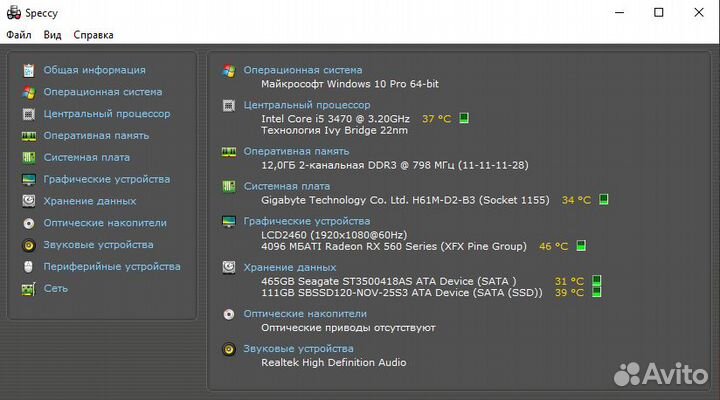Click the text Intel Core i5 3470 @ 3.20GHz

(x=335, y=118)
